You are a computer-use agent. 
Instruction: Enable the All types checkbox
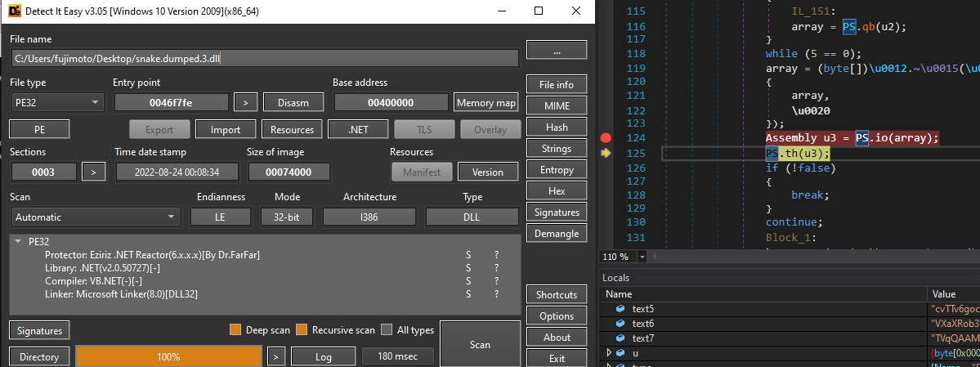(387, 330)
